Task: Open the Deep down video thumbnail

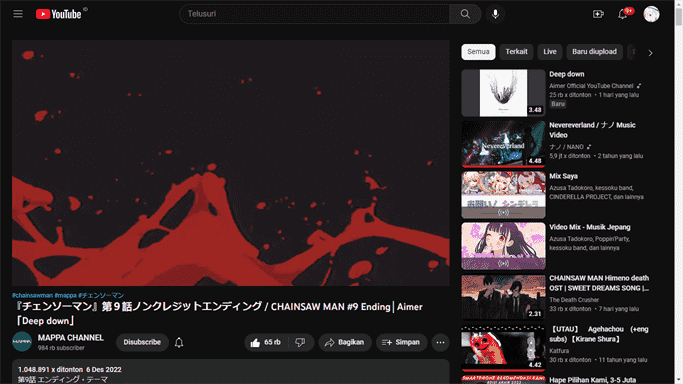Action: point(503,93)
